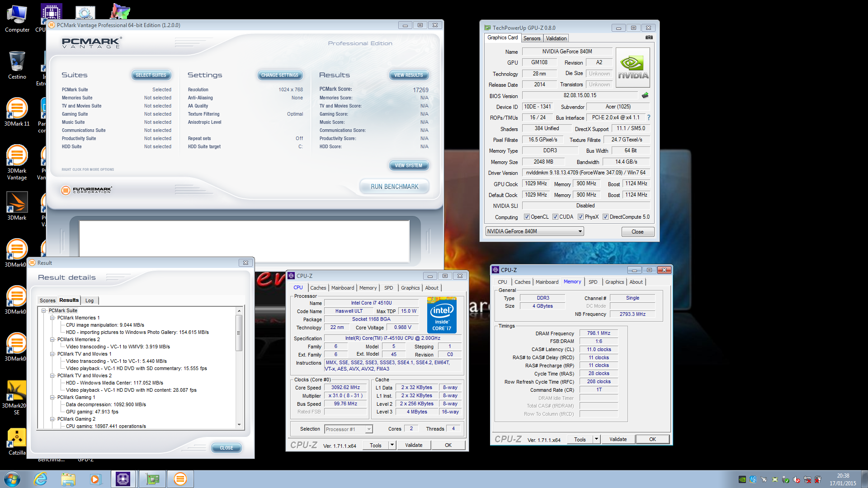Click the NVIDIA tray icon
The height and width of the screenshot is (488, 868).
click(x=742, y=479)
